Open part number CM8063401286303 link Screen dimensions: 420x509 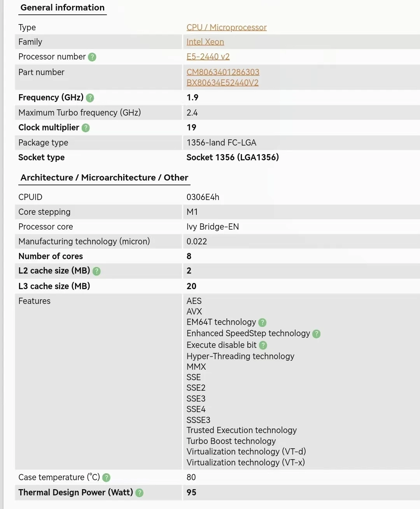[x=223, y=72]
